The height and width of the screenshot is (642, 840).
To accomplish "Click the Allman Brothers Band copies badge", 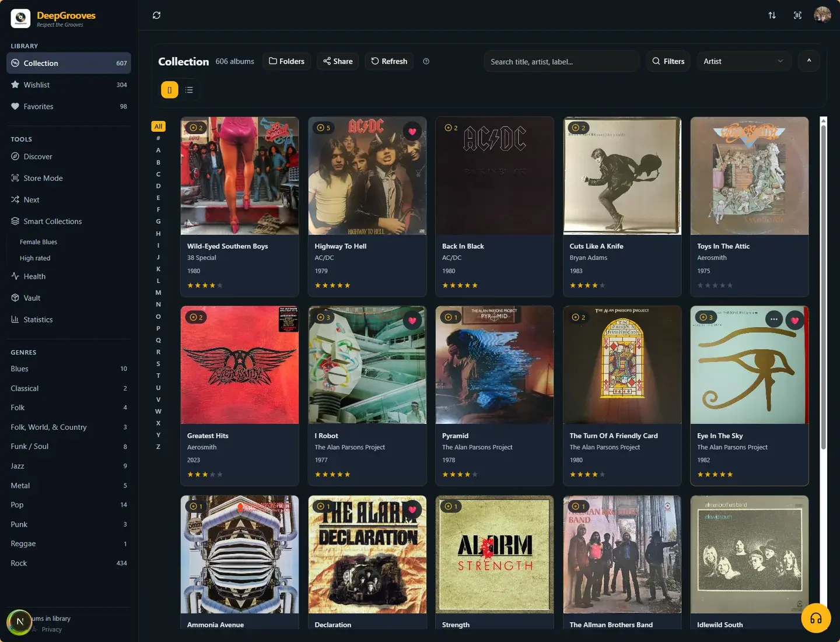I will click(x=579, y=506).
